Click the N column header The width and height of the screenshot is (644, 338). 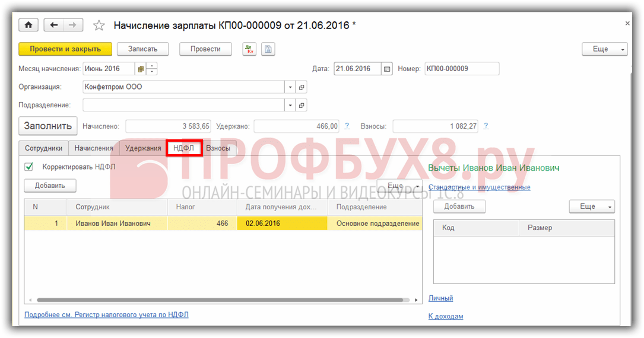click(x=46, y=207)
